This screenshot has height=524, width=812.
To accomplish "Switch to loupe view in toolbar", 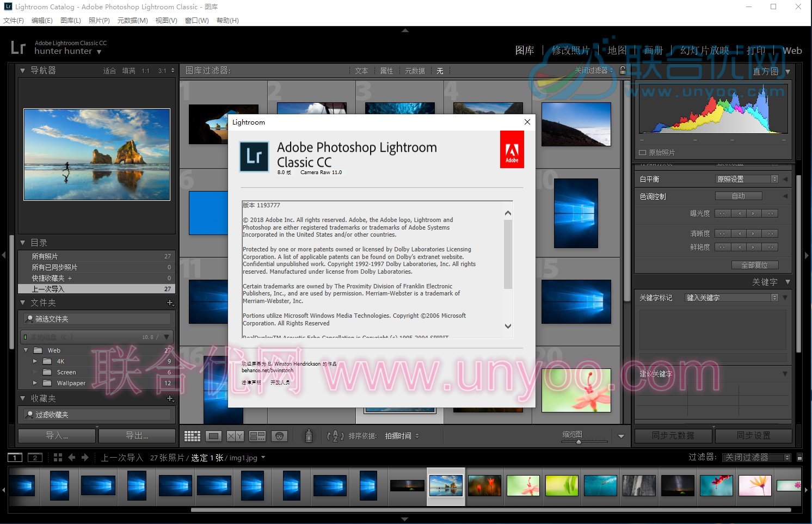I will coord(214,436).
